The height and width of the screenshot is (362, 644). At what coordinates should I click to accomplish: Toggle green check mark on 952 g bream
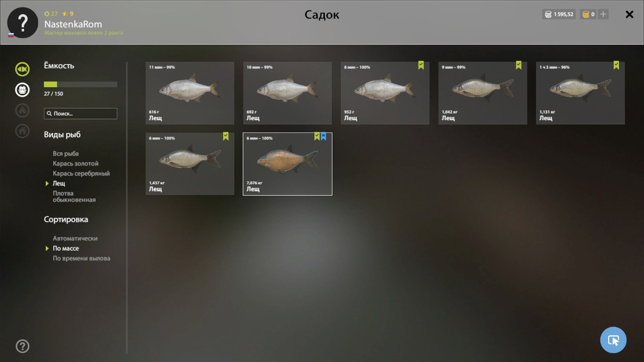421,66
